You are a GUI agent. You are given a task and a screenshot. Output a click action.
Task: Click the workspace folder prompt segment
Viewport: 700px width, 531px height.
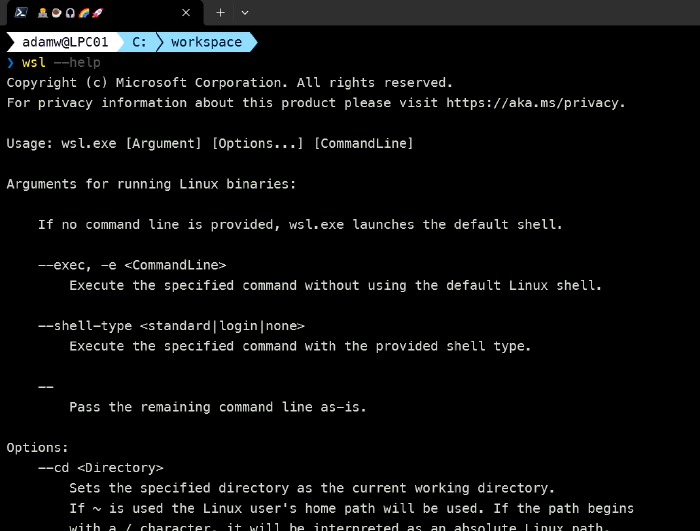206,42
